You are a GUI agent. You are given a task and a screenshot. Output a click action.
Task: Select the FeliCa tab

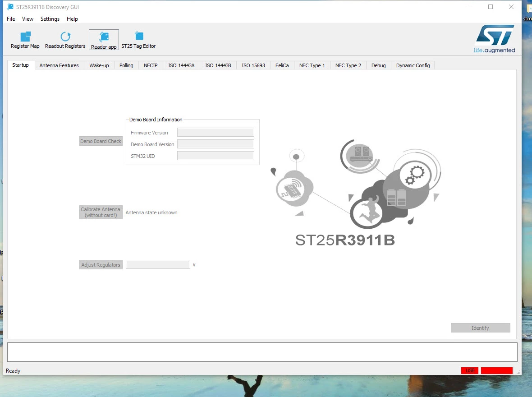tap(282, 65)
